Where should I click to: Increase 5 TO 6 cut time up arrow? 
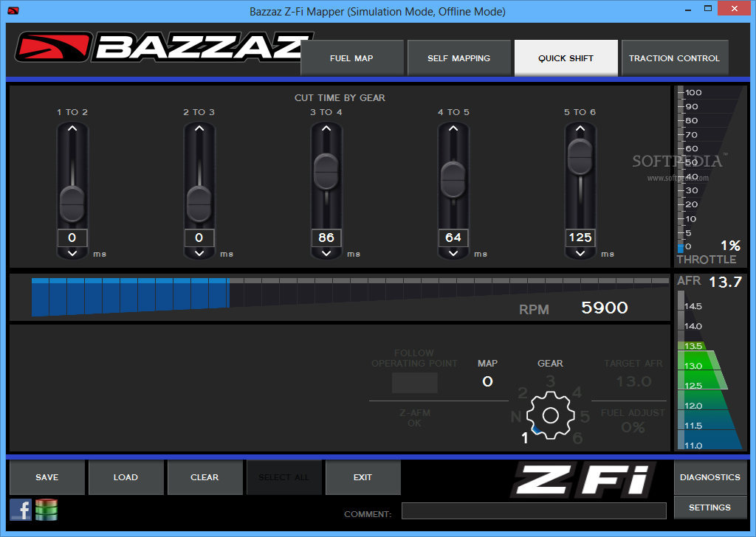click(580, 128)
